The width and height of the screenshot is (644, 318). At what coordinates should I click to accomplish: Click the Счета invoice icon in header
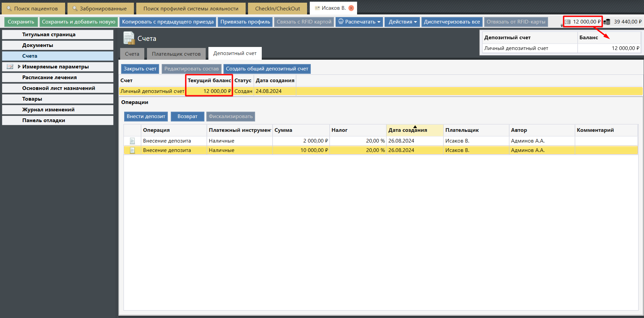pyautogui.click(x=129, y=38)
